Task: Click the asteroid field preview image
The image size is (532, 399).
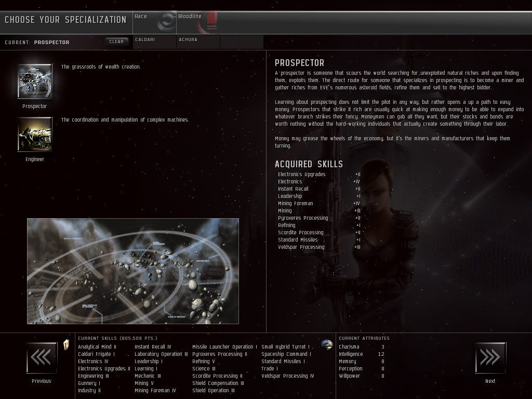Action: 133,271
